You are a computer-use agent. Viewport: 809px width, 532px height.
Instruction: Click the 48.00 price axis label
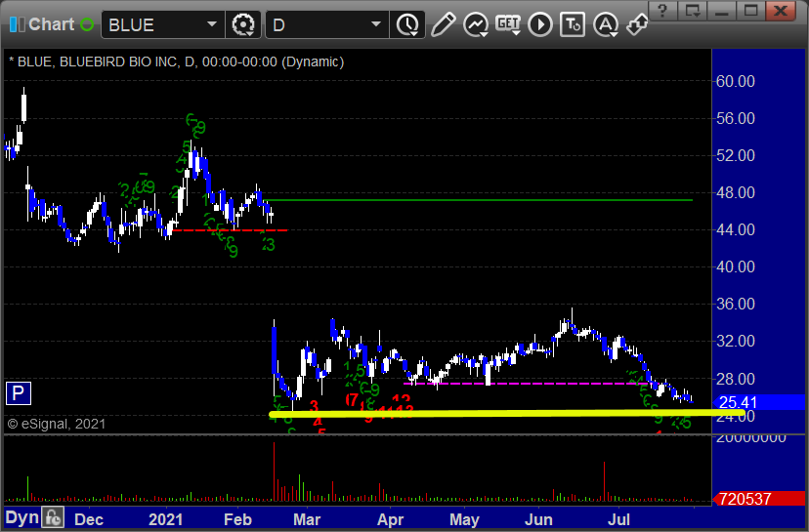coord(735,192)
